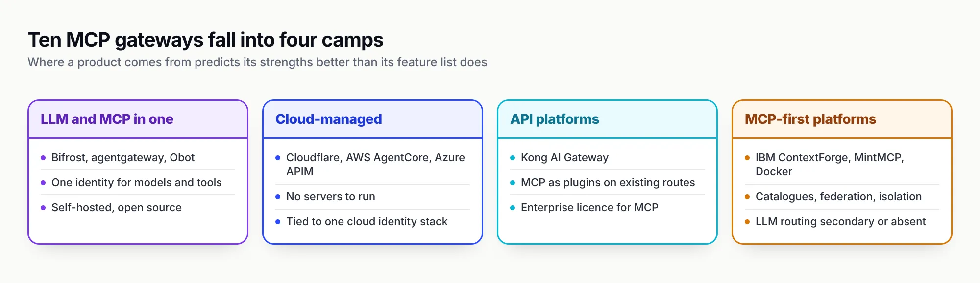Click 'IBM ContextForge, MintMCP, Docker' item

click(842, 165)
